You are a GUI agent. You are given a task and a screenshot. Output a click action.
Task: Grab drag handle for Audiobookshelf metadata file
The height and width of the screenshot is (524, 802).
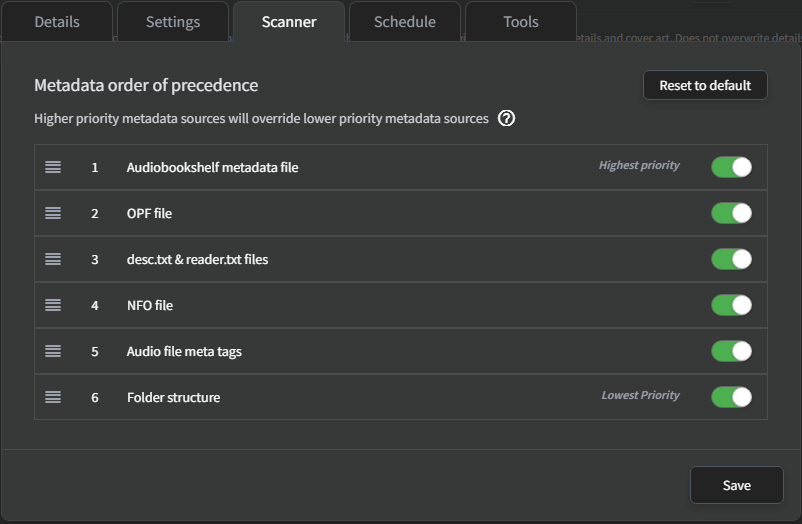53,167
